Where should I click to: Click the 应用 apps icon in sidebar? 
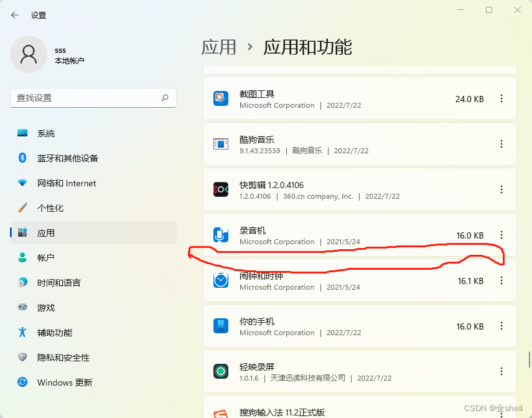tap(22, 232)
